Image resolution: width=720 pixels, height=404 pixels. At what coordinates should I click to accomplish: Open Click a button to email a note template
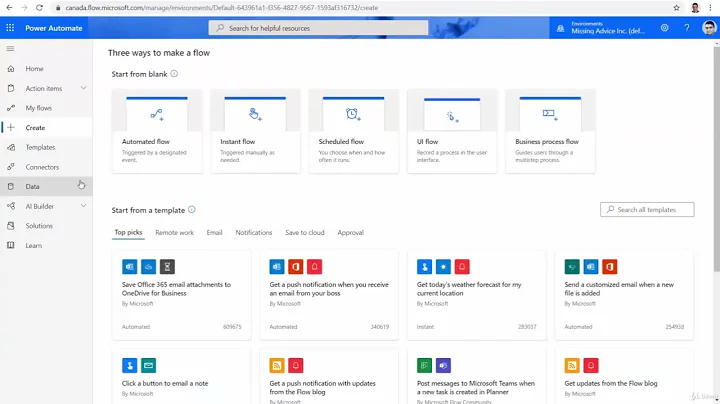(x=181, y=376)
